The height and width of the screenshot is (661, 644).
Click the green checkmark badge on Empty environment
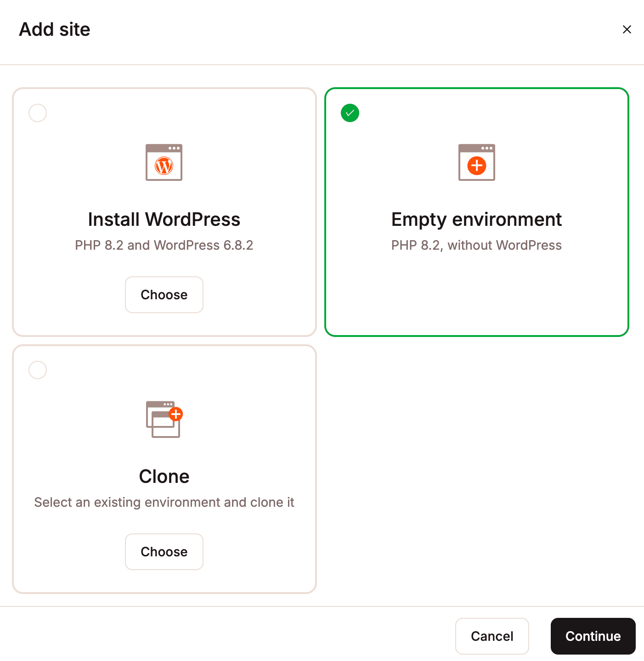(350, 113)
